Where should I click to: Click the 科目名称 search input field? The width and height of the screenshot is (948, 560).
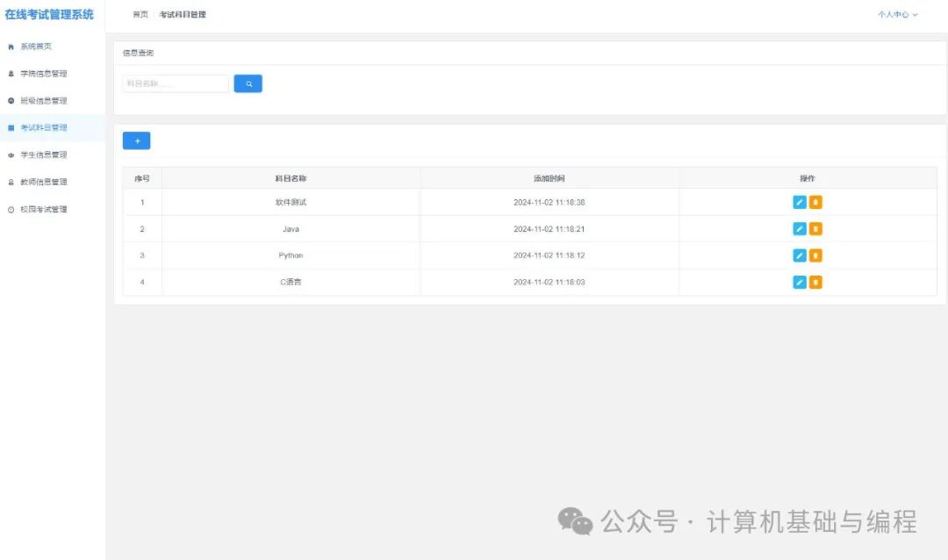click(174, 83)
